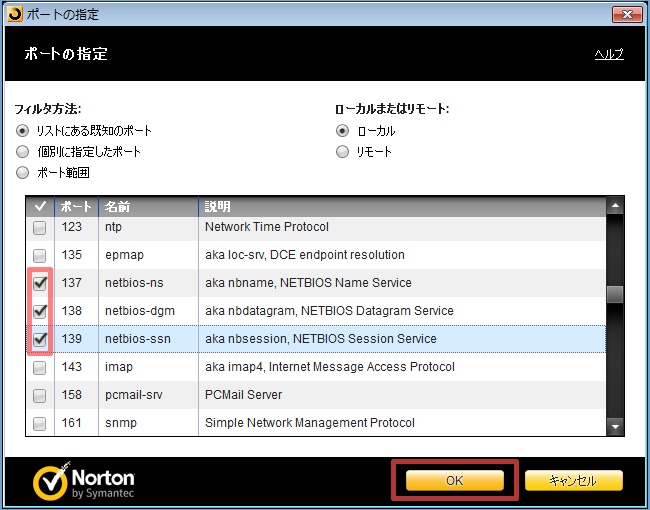Choose the 個別に指定したポート radio option

(23, 152)
